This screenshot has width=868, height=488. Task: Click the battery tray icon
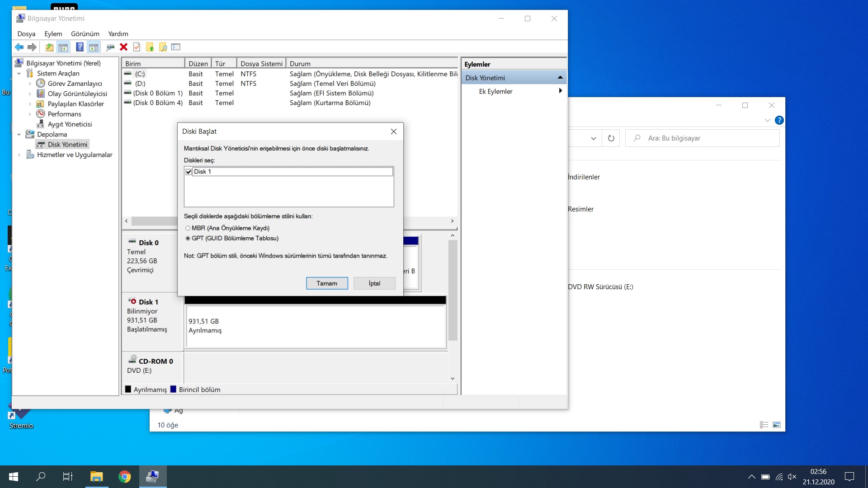[x=765, y=477]
